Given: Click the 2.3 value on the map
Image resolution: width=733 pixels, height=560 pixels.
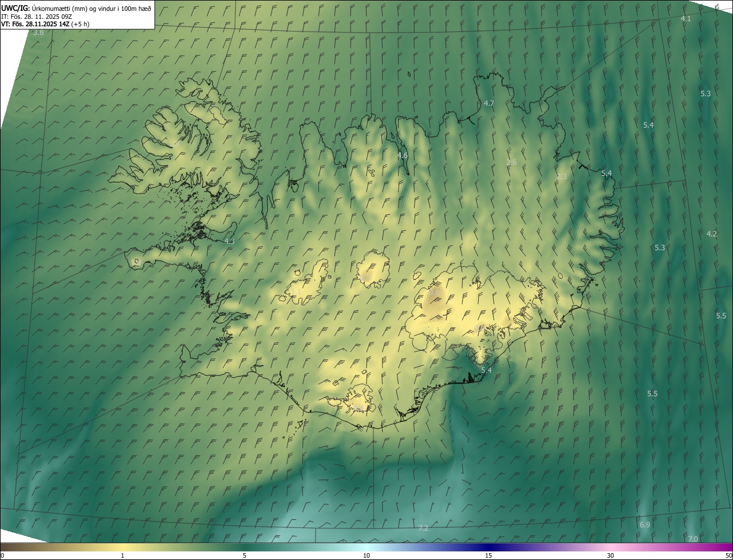Looking at the screenshot, I should [561, 177].
